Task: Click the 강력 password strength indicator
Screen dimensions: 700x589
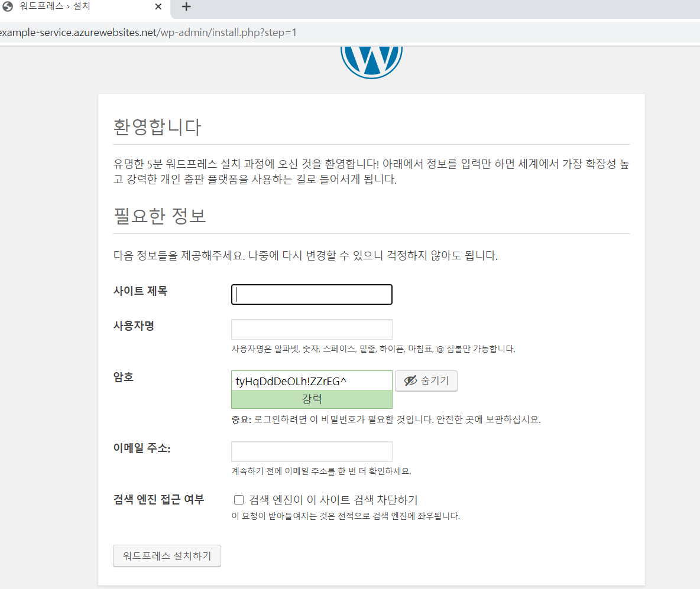Action: click(x=312, y=399)
